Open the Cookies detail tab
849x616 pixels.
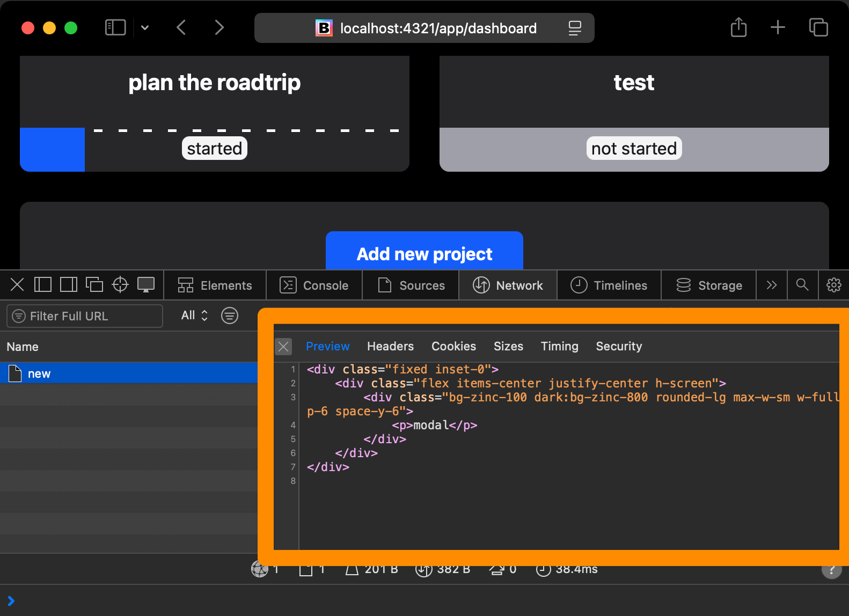[x=453, y=347]
